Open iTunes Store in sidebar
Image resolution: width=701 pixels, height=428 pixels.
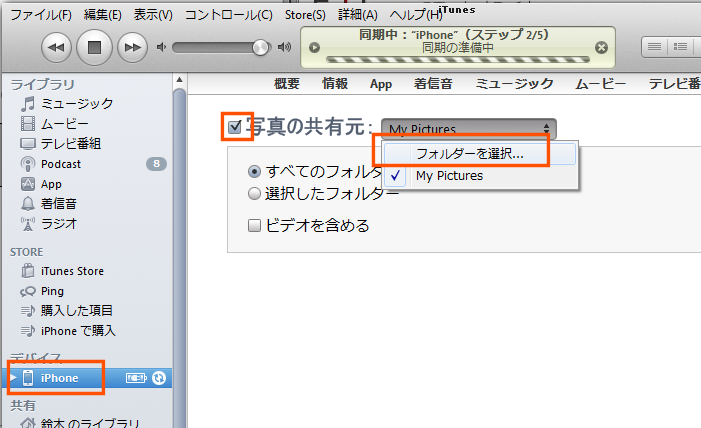[72, 271]
